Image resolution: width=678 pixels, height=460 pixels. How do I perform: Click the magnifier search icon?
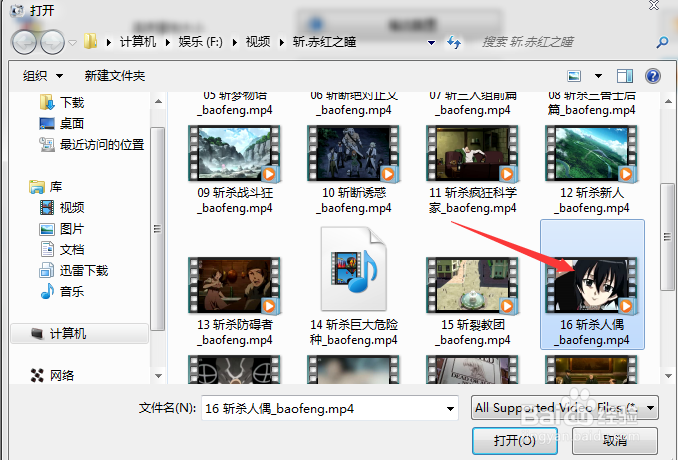click(x=662, y=42)
